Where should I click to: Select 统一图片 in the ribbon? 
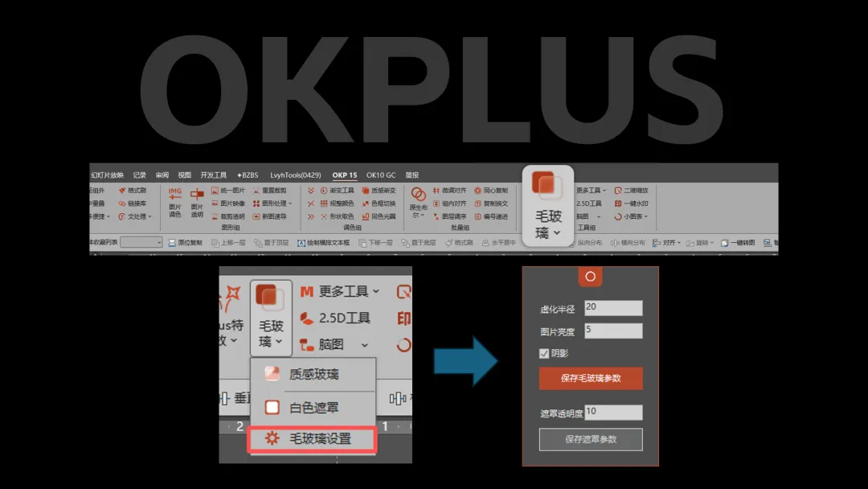tap(228, 191)
